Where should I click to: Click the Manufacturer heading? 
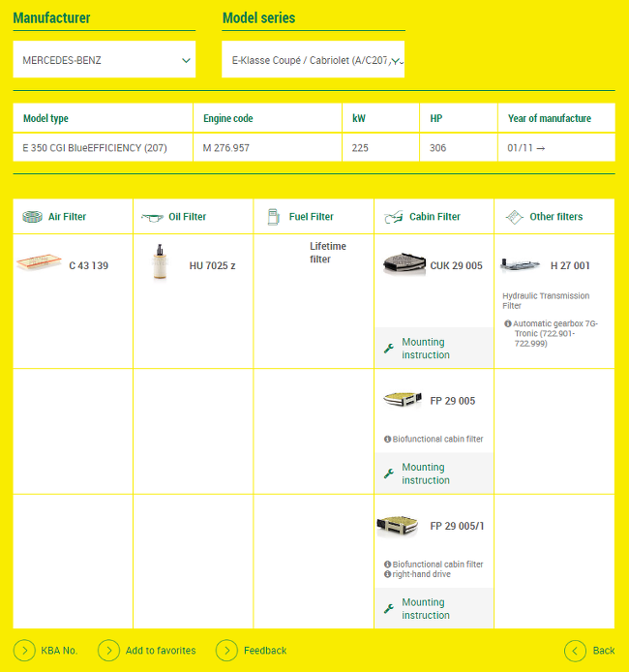(x=52, y=18)
